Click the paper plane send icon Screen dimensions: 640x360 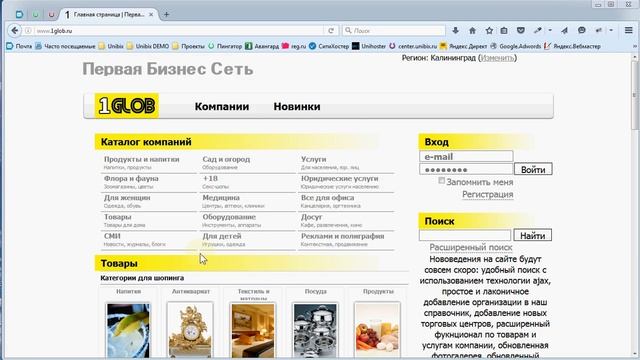pos(564,31)
